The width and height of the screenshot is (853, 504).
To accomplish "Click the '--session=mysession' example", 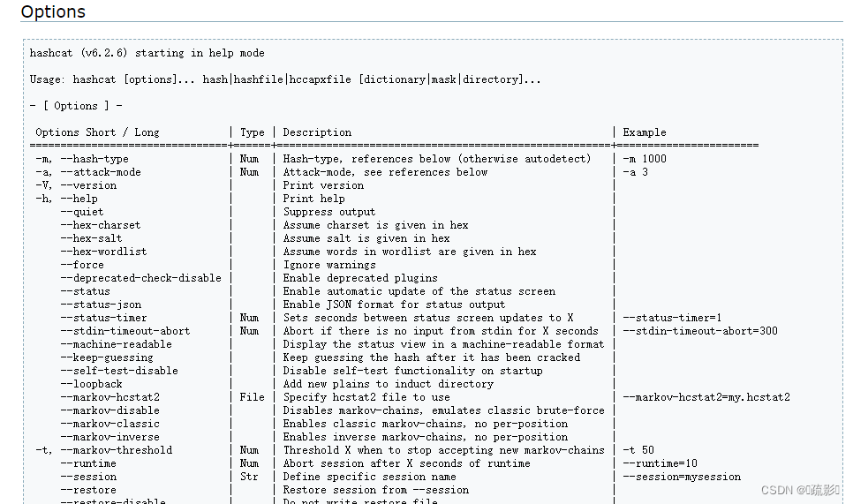I will pos(682,477).
